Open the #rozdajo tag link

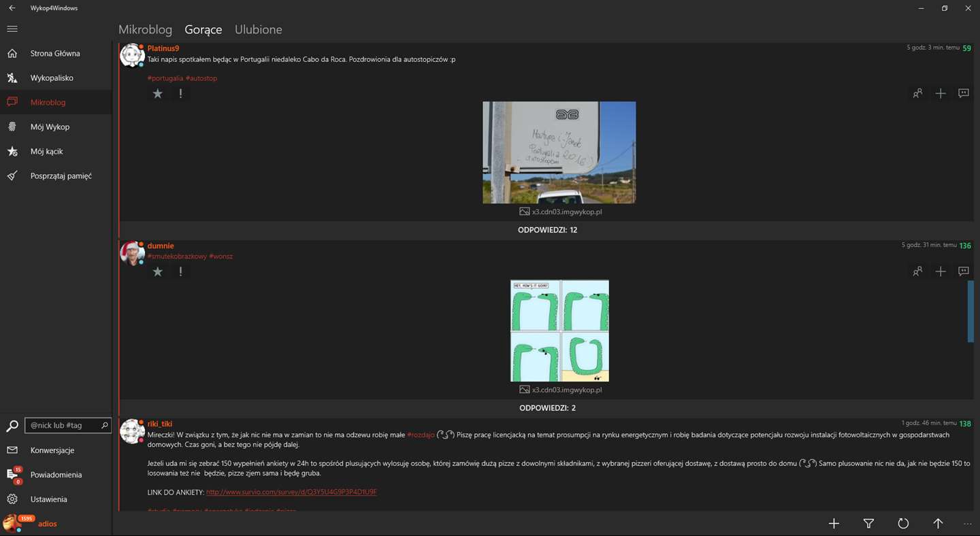(421, 435)
